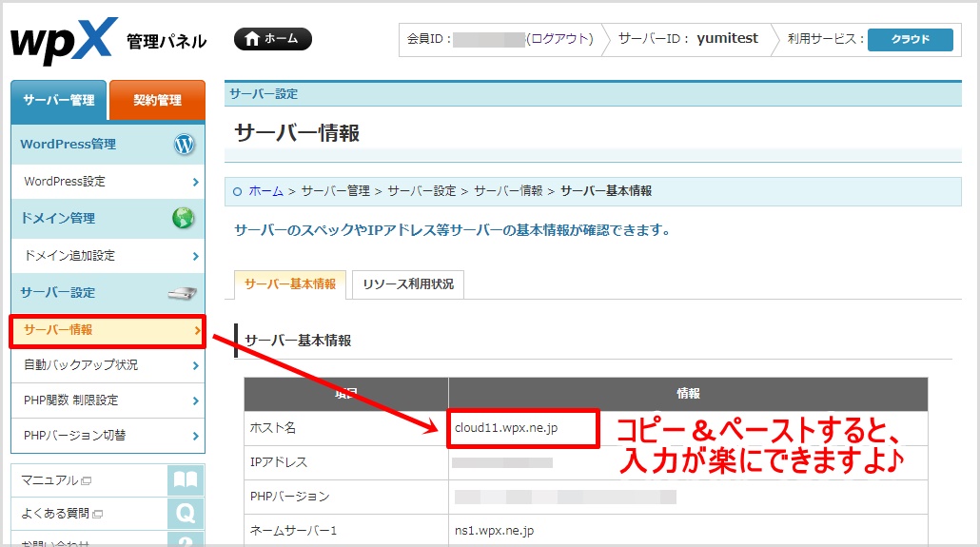Click the PHPバージョン row label
The width and height of the screenshot is (980, 547).
(289, 497)
